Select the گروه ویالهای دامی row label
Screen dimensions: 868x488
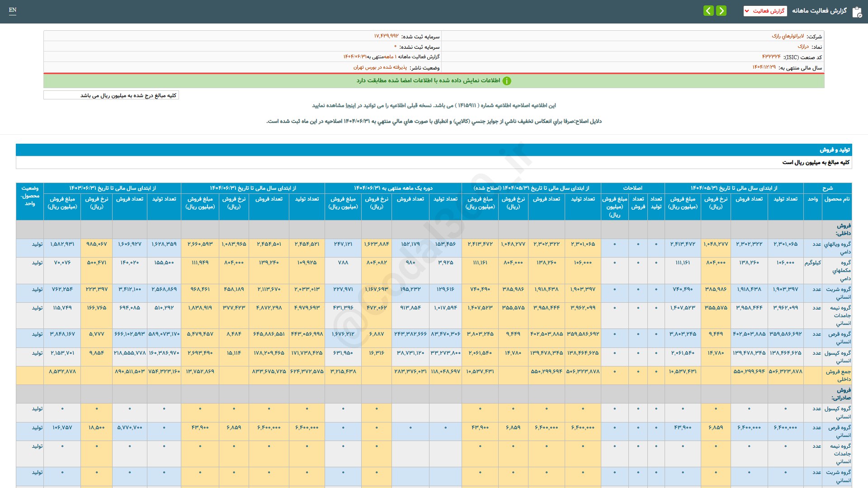click(x=837, y=248)
